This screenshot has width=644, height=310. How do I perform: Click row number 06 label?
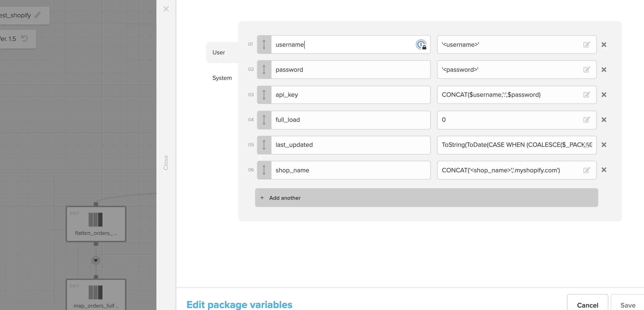point(251,170)
